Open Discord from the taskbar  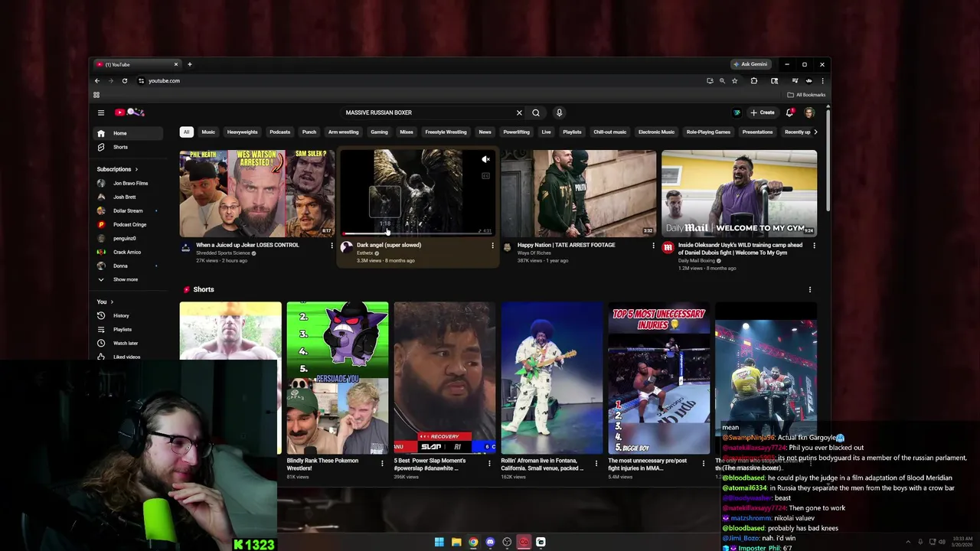click(x=490, y=543)
